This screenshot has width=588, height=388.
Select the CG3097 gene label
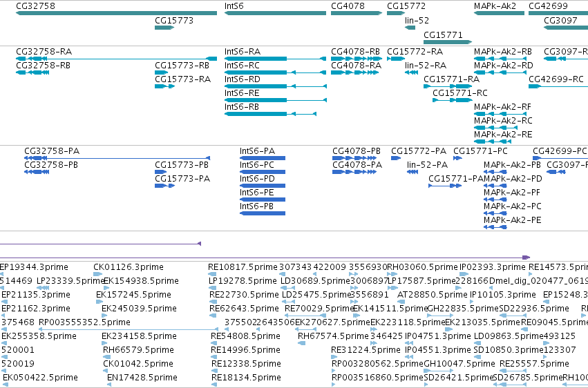coord(560,20)
